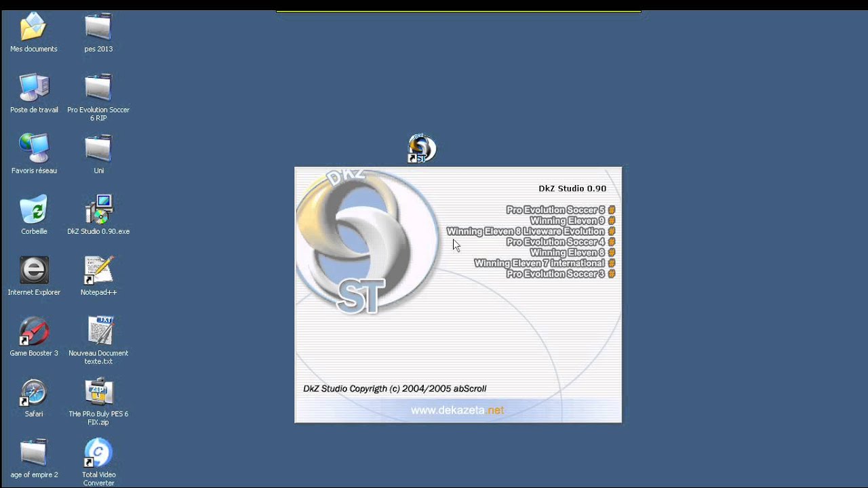Click the # marker beside Pro Evolution Soccer 5
Viewport: 868px width, 488px height.
612,210
